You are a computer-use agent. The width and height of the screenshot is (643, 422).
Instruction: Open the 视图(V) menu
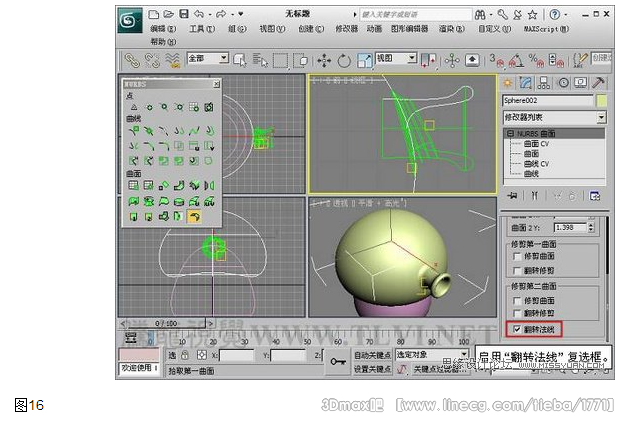[x=272, y=29]
